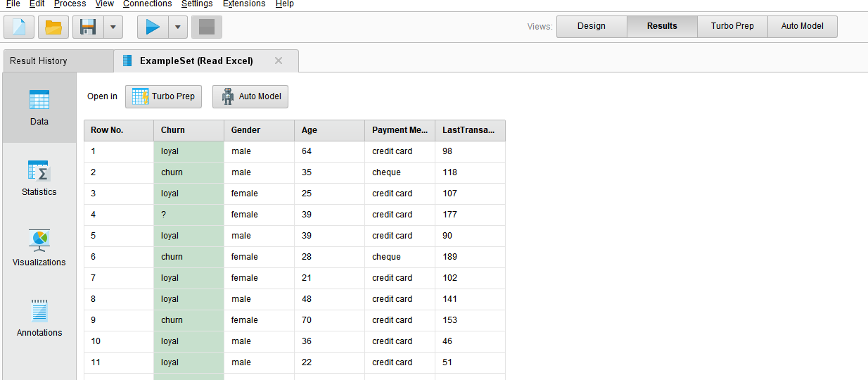The width and height of the screenshot is (868, 380).
Task: Select the 'cheque' cell in row 6
Action: (x=400, y=257)
